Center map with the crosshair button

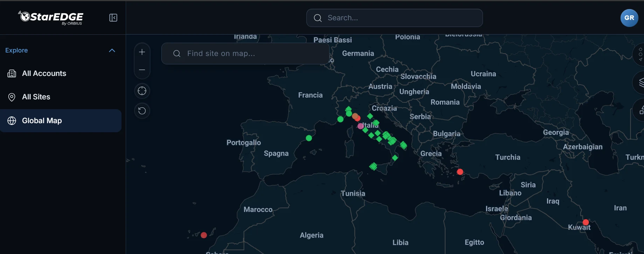[142, 91]
